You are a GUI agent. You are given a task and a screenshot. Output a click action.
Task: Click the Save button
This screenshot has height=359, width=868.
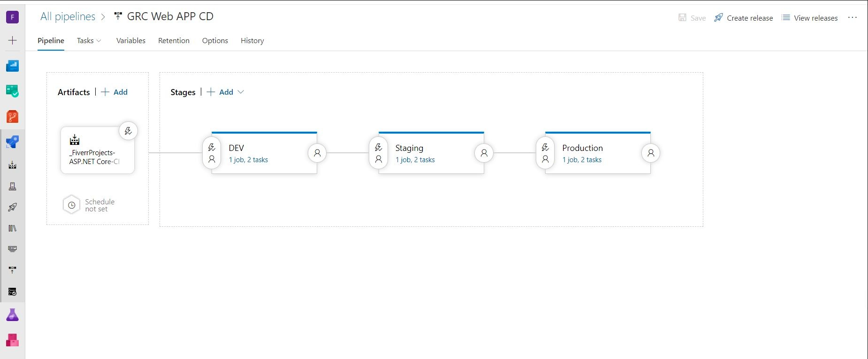[x=692, y=18]
